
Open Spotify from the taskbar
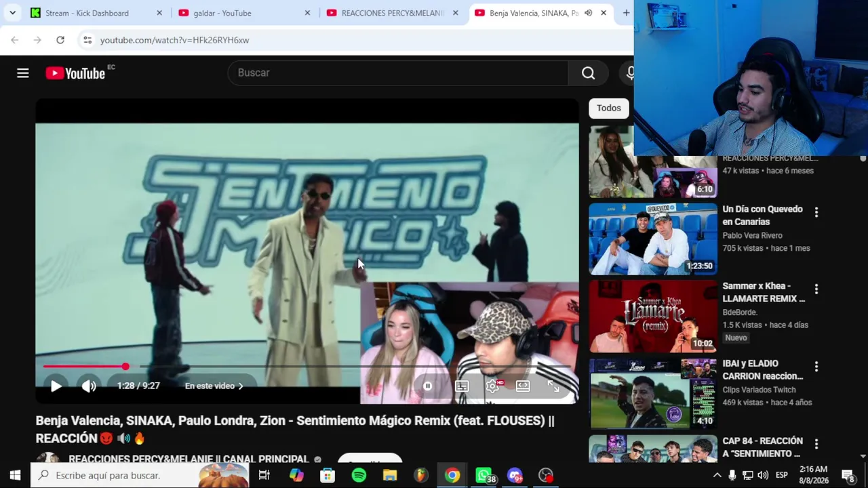359,475
